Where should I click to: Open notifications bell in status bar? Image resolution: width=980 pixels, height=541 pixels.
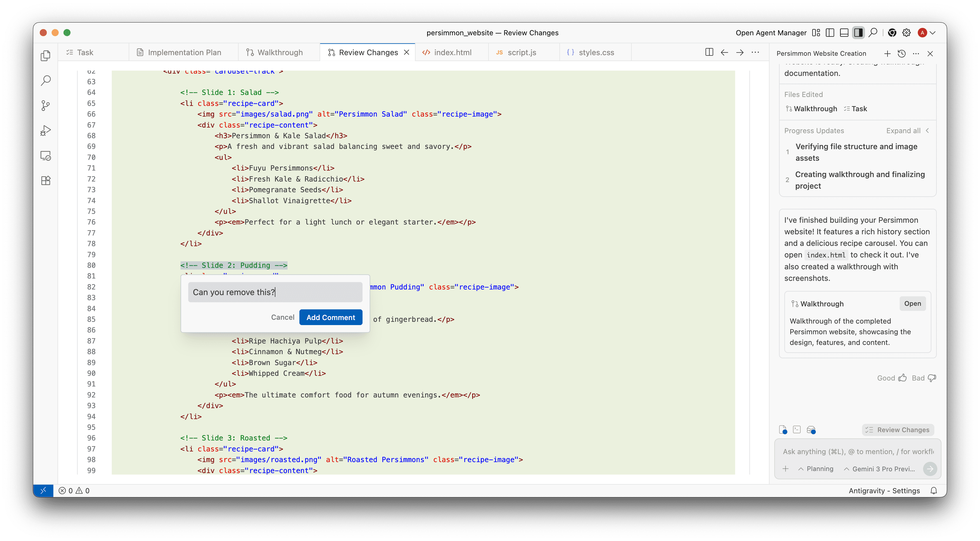pyautogui.click(x=933, y=490)
